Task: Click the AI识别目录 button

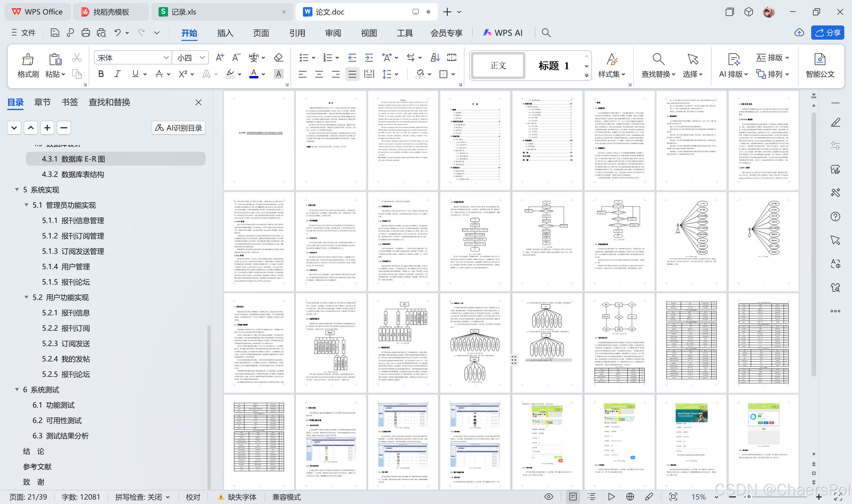Action: pyautogui.click(x=179, y=128)
